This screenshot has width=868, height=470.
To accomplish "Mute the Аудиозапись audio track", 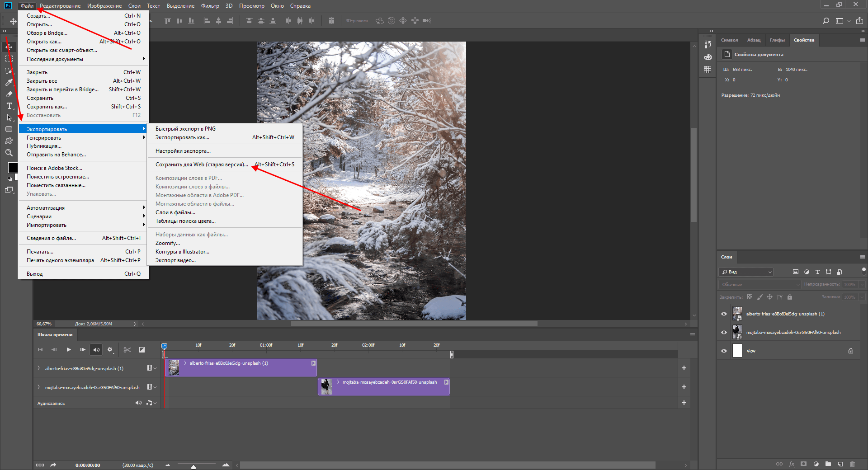I will tap(138, 403).
